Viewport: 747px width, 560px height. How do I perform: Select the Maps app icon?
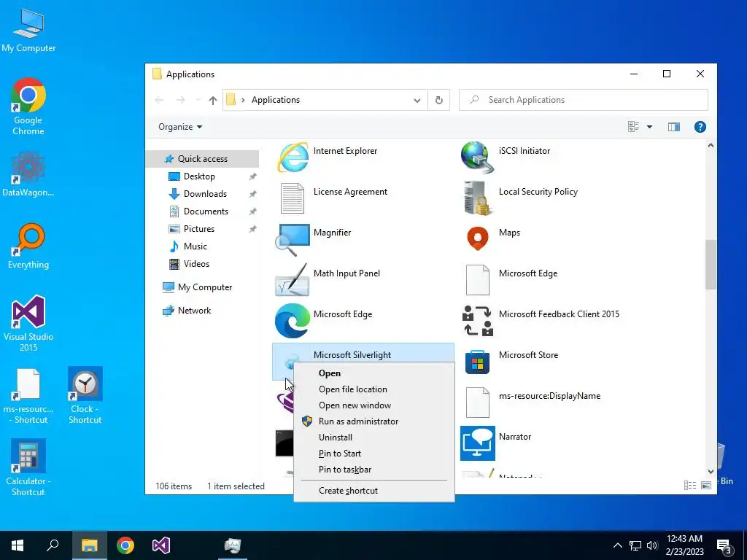477,238
